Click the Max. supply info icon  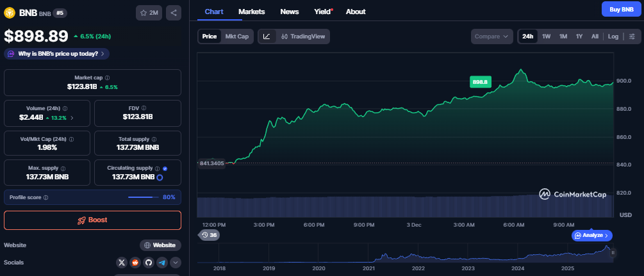click(x=63, y=168)
